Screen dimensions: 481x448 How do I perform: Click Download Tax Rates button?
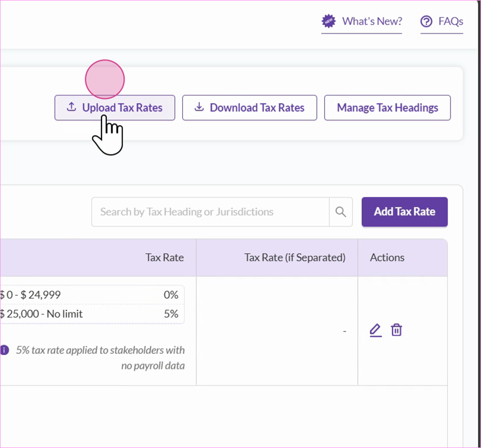coord(249,108)
